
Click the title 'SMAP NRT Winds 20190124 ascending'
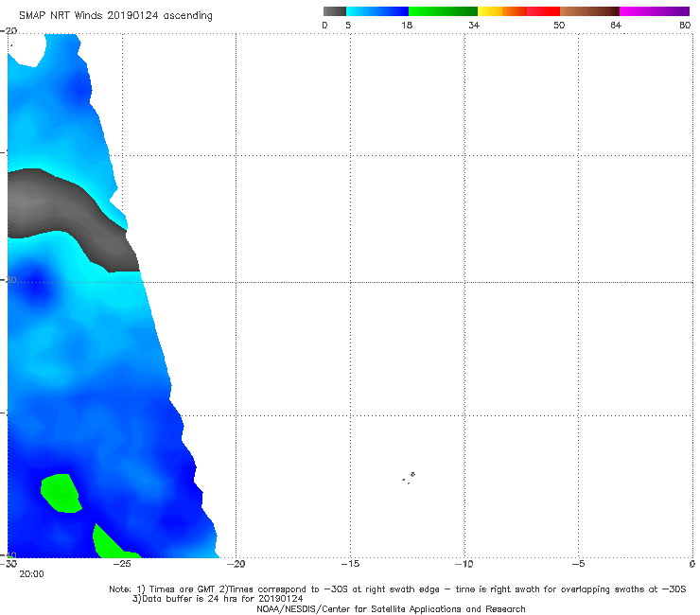pyautogui.click(x=115, y=15)
